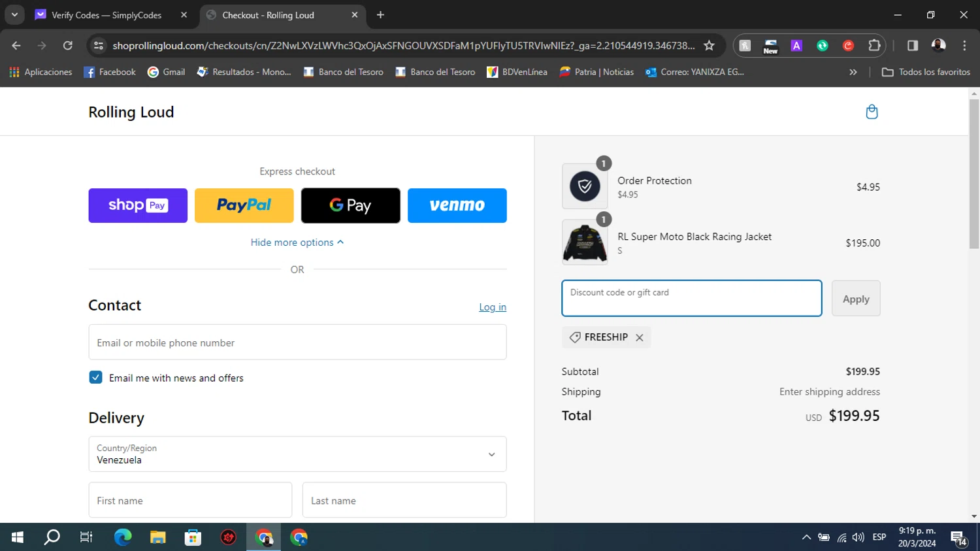
Task: Open Chrome three-dot menu
Action: (964, 46)
